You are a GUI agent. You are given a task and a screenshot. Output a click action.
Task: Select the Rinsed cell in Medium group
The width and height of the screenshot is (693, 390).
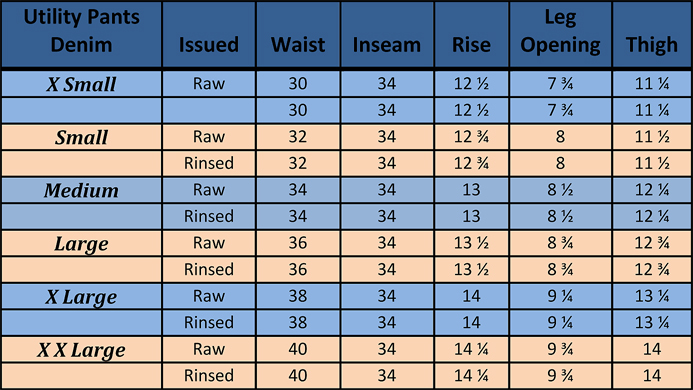point(209,217)
